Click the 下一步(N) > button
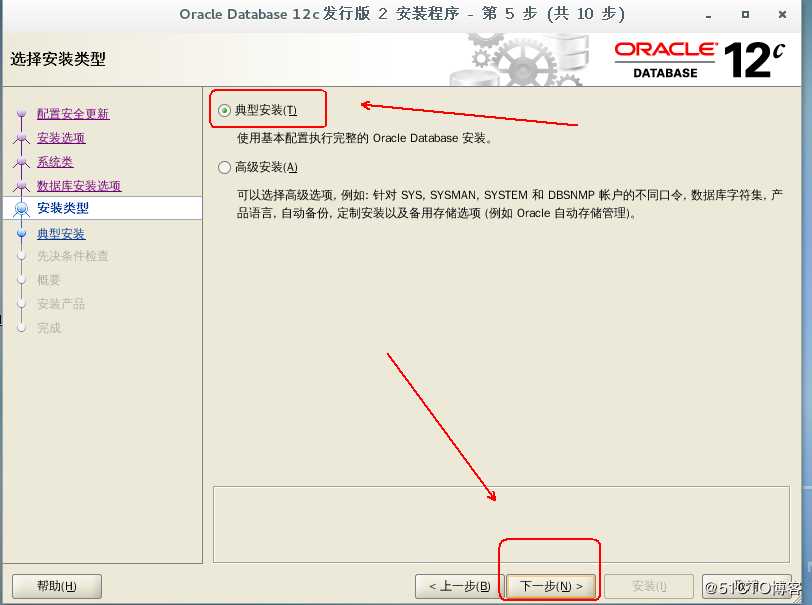The width and height of the screenshot is (812, 605). [551, 586]
